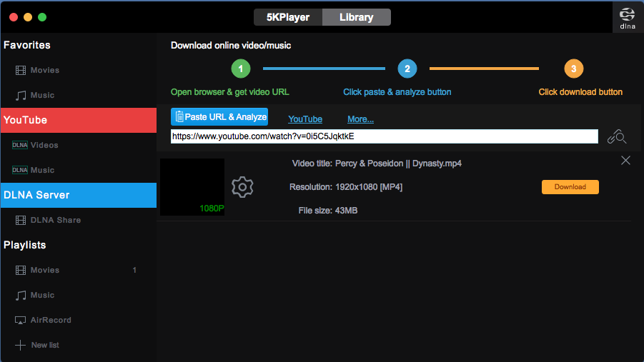Image resolution: width=644 pixels, height=362 pixels.
Task: Open the YouTube link
Action: coord(305,119)
